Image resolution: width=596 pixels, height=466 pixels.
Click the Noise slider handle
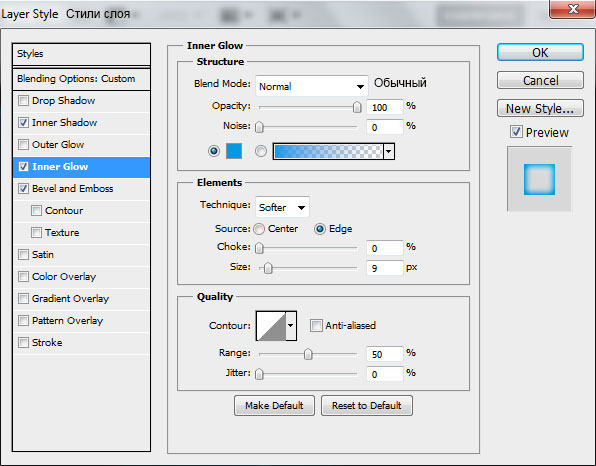259,127
